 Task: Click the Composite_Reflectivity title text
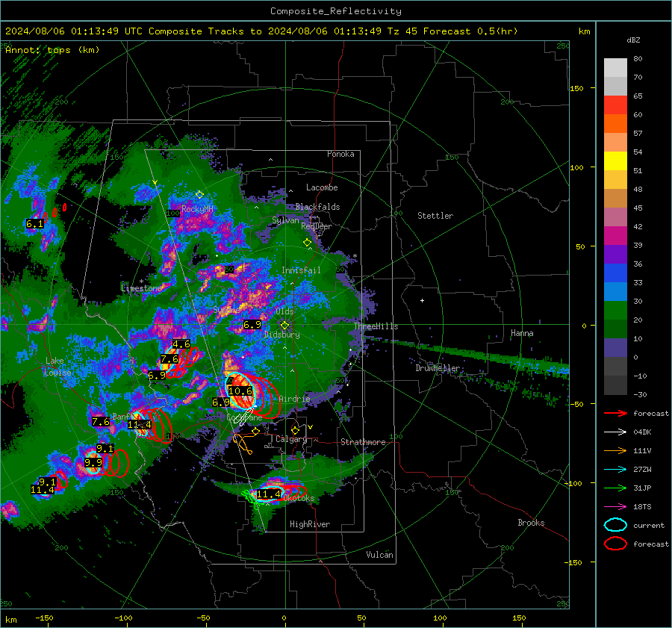pos(336,11)
